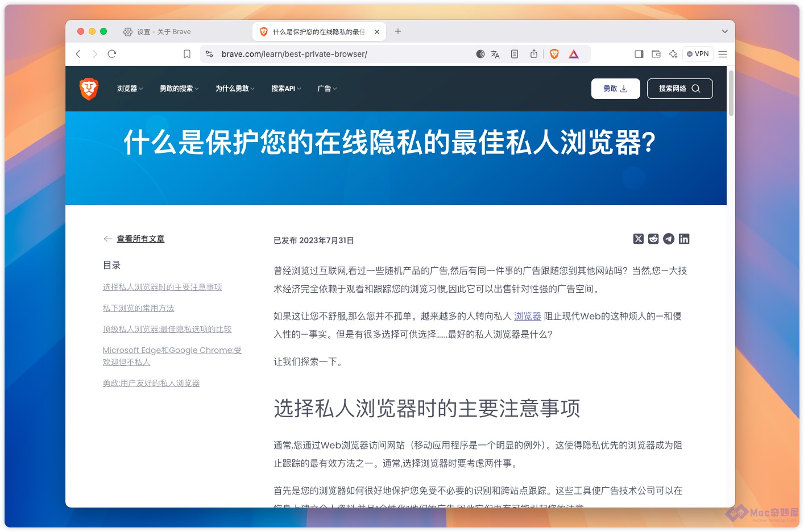Expand the 浏览器 navigation menu
804x532 pixels.
point(130,89)
